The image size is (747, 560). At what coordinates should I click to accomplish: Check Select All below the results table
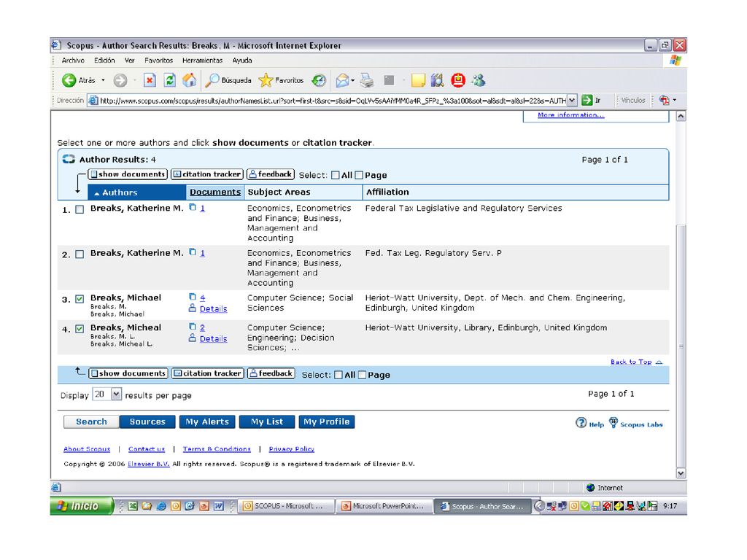338,375
